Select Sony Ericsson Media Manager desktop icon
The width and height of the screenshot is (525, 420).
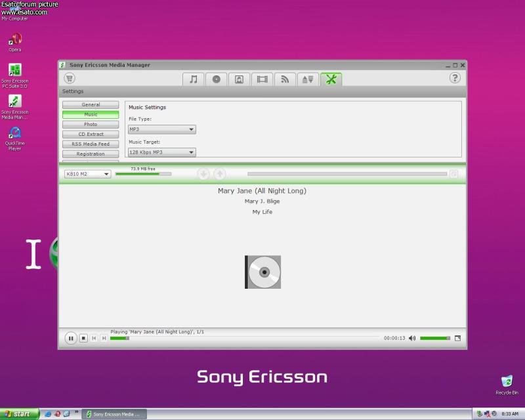tap(14, 107)
